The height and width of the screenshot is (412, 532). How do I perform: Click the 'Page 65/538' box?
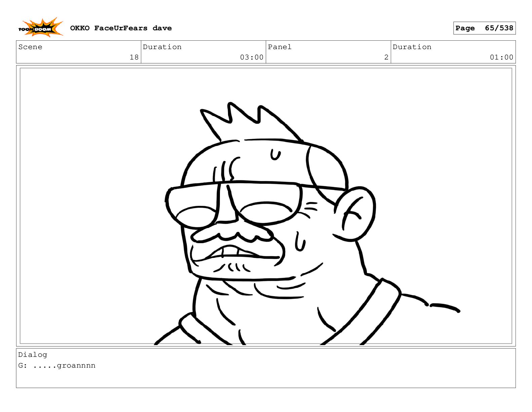coord(484,28)
